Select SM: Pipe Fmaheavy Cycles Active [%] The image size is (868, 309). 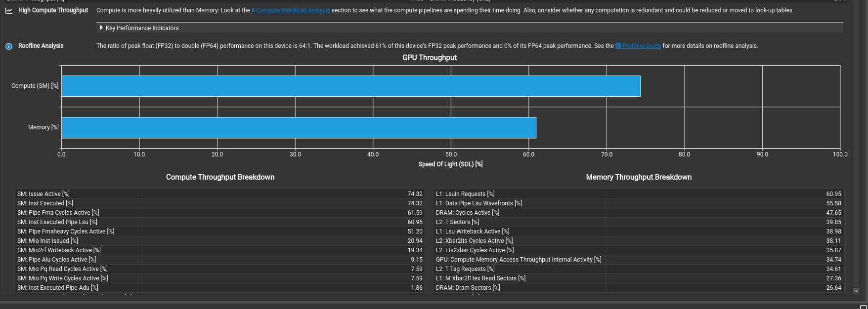pyautogui.click(x=220, y=232)
